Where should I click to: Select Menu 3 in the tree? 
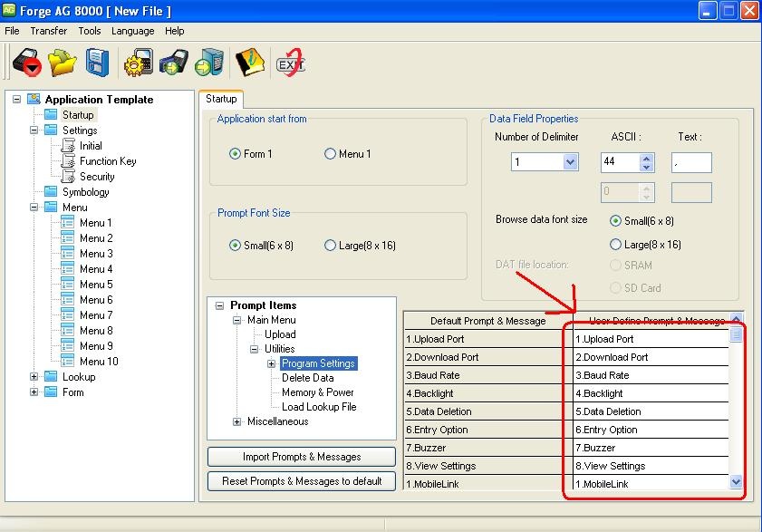coord(96,254)
